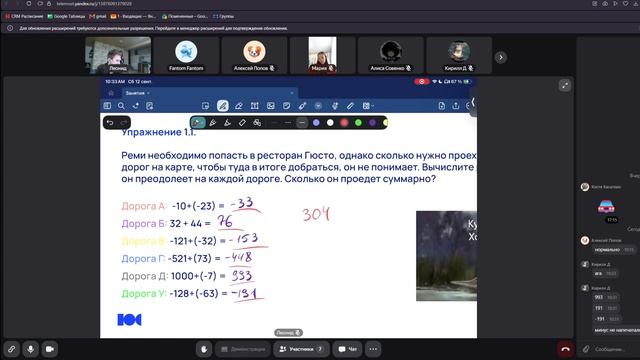Viewport: 640px width, 360px height.
Task: Choose the medium stroke width
Action: (x=288, y=122)
